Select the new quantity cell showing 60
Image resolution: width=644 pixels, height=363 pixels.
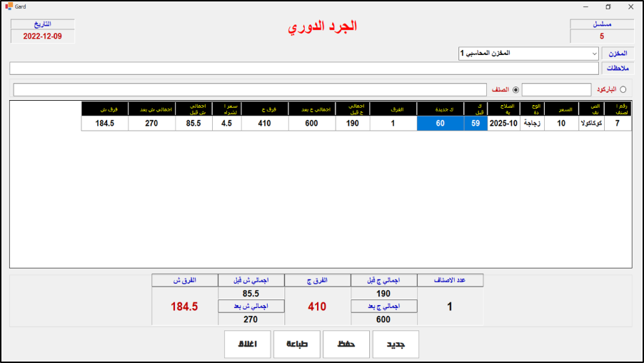(440, 124)
